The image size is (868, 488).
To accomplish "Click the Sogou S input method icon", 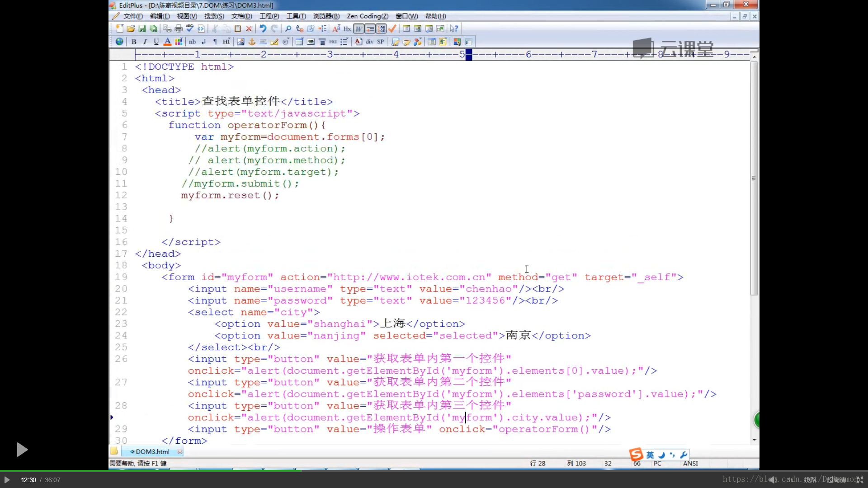I will click(636, 454).
